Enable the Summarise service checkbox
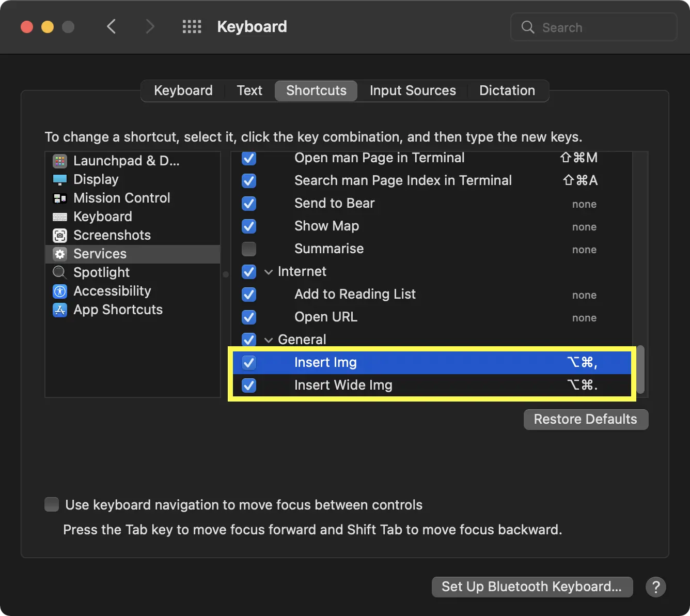690x616 pixels. [248, 249]
